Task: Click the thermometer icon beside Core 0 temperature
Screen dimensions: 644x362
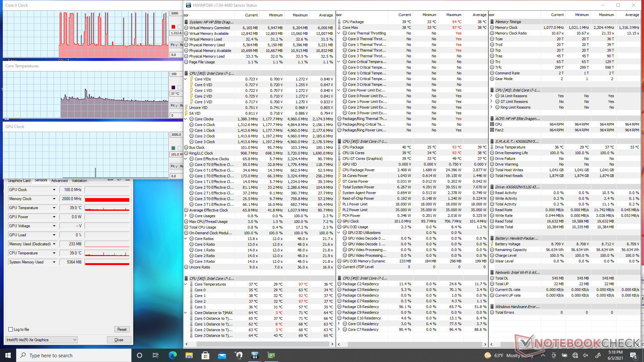Action: pos(192,290)
